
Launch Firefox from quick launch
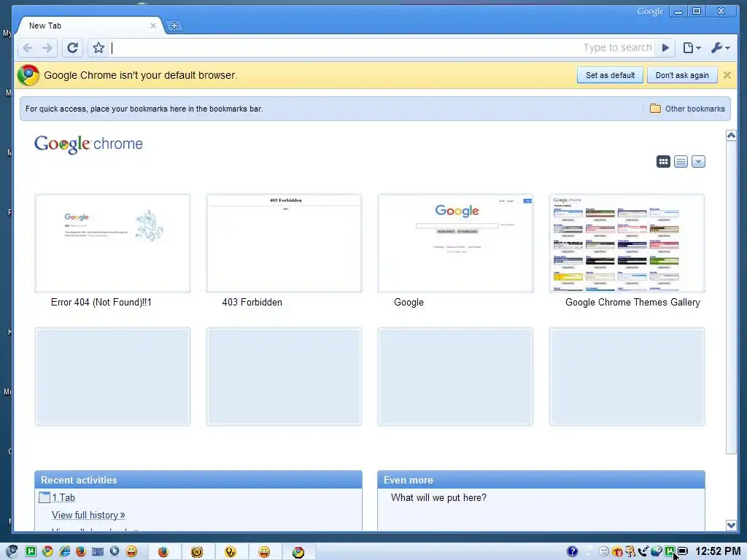[81, 551]
